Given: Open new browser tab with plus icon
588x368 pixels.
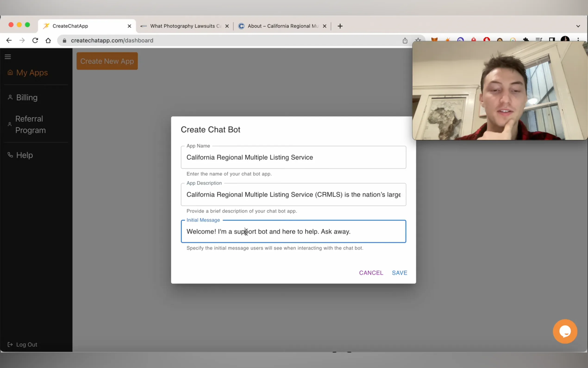Looking at the screenshot, I should click(x=340, y=26).
